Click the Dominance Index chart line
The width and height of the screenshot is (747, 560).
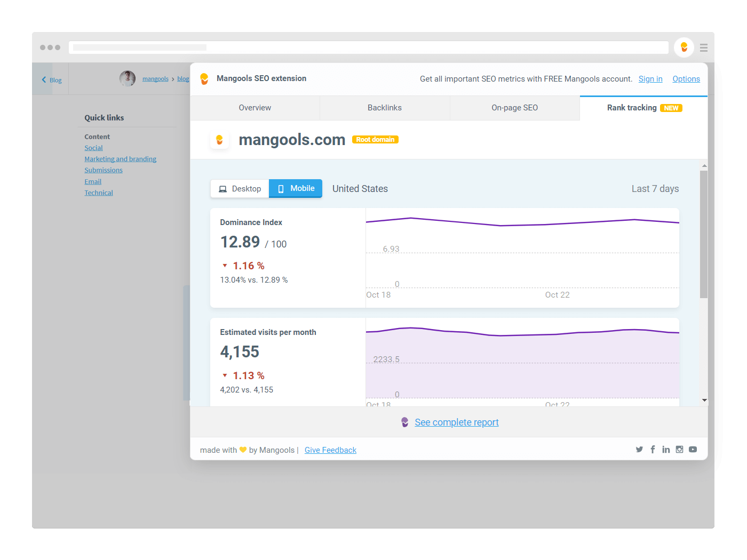[x=522, y=222]
